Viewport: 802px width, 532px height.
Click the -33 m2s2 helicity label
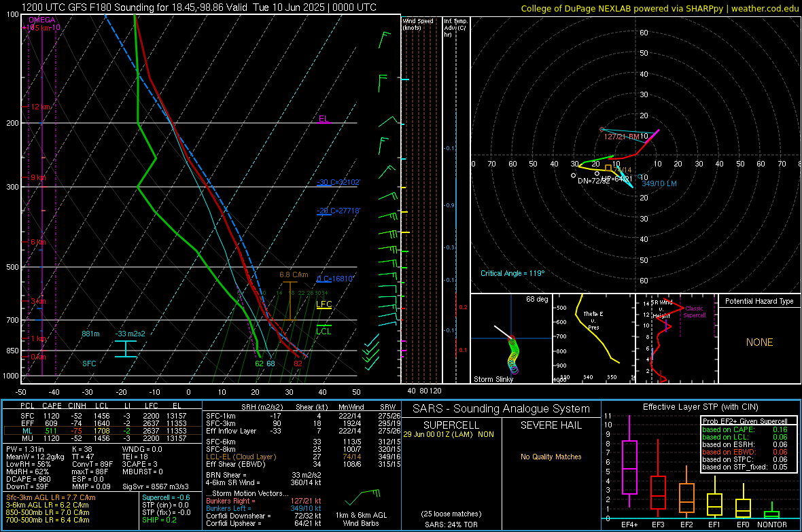pyautogui.click(x=130, y=334)
